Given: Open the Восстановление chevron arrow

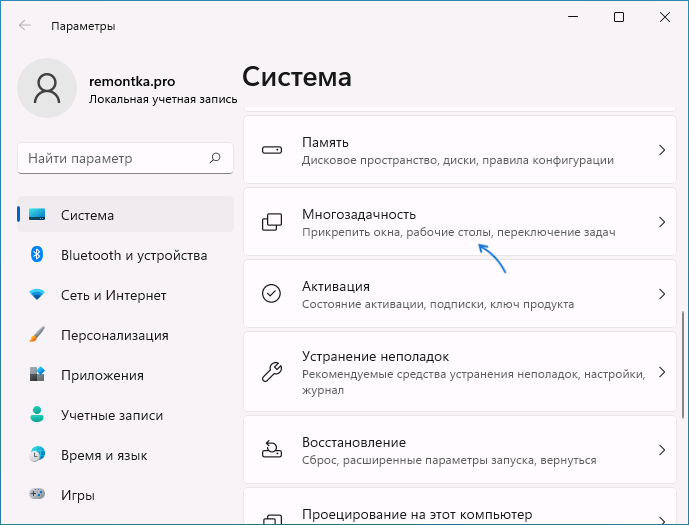Looking at the screenshot, I should (x=662, y=450).
